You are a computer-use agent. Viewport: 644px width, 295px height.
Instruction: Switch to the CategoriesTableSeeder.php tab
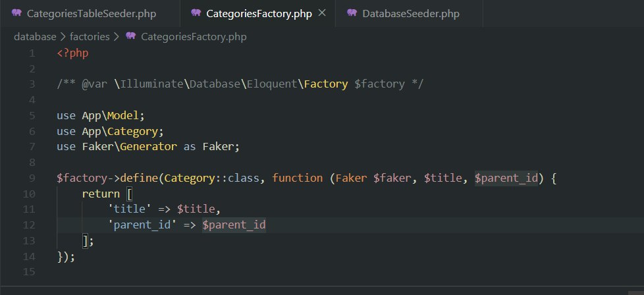pyautogui.click(x=90, y=14)
